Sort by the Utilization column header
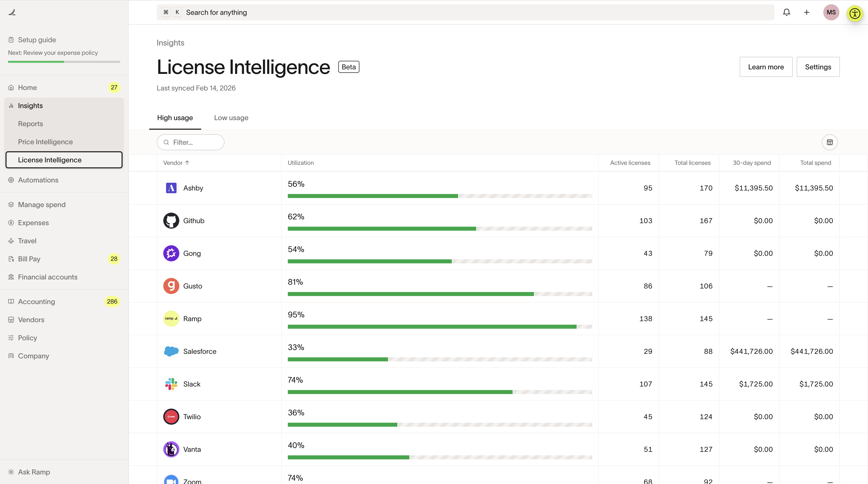Screen dimensions: 868x484 coord(301,163)
